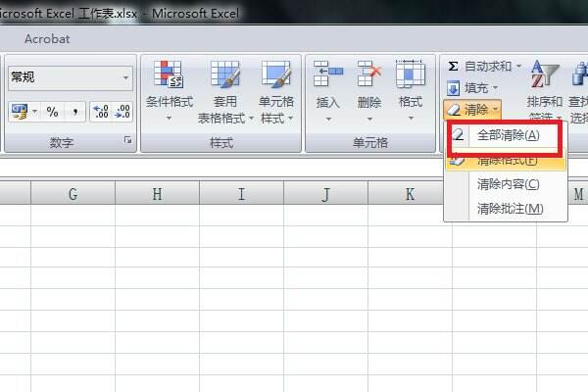Click the Format cells (格式) icon

pyautogui.click(x=411, y=74)
